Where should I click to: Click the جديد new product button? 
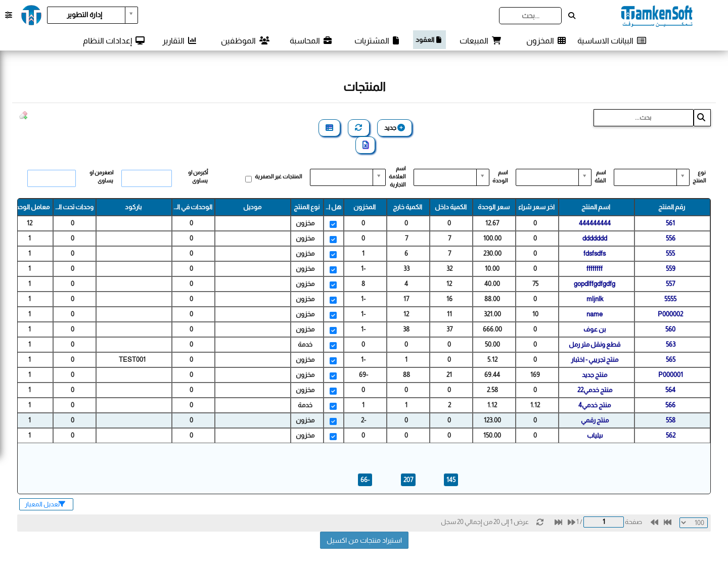[x=395, y=128]
